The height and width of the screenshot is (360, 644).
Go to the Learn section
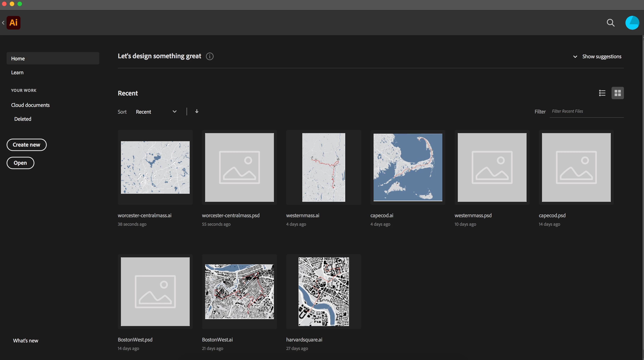click(x=17, y=72)
